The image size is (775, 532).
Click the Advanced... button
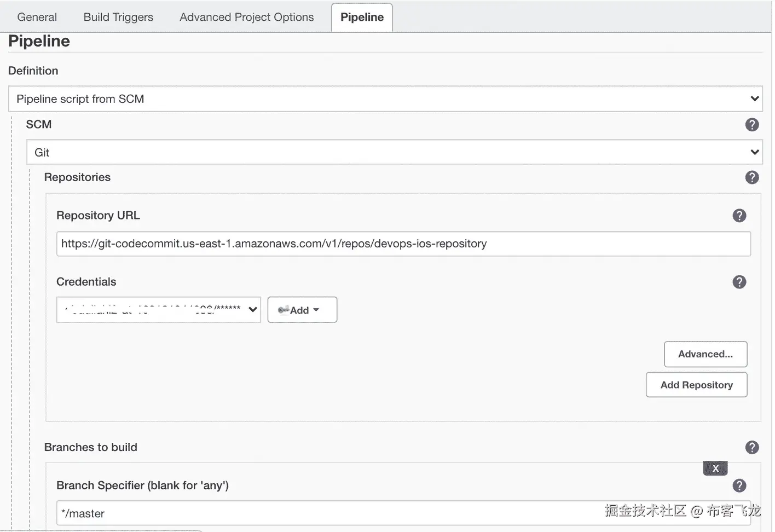point(705,354)
